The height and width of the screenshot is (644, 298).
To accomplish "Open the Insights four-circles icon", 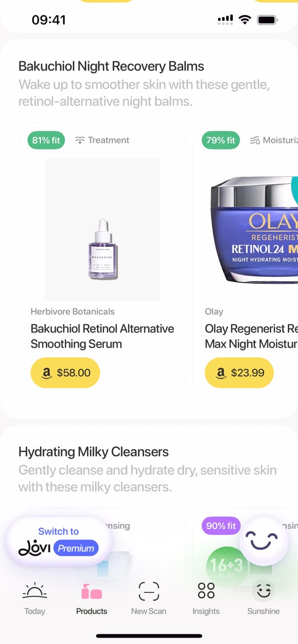I will (x=206, y=591).
